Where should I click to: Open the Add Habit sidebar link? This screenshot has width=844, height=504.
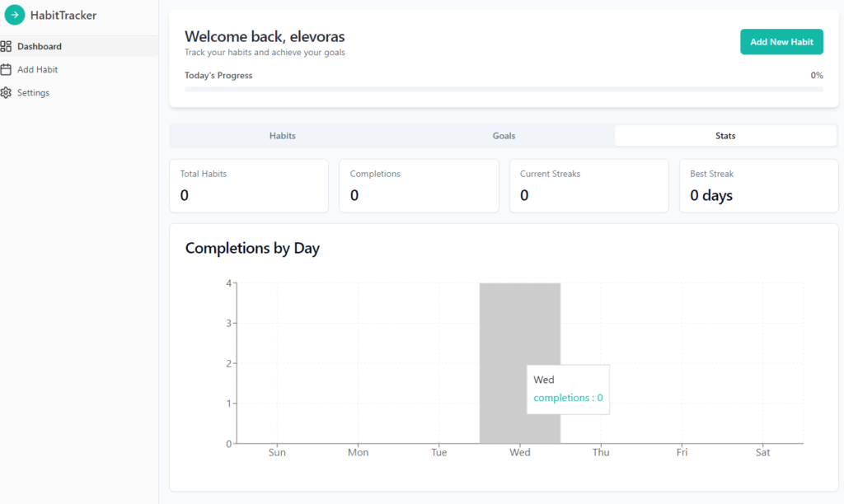(x=37, y=70)
